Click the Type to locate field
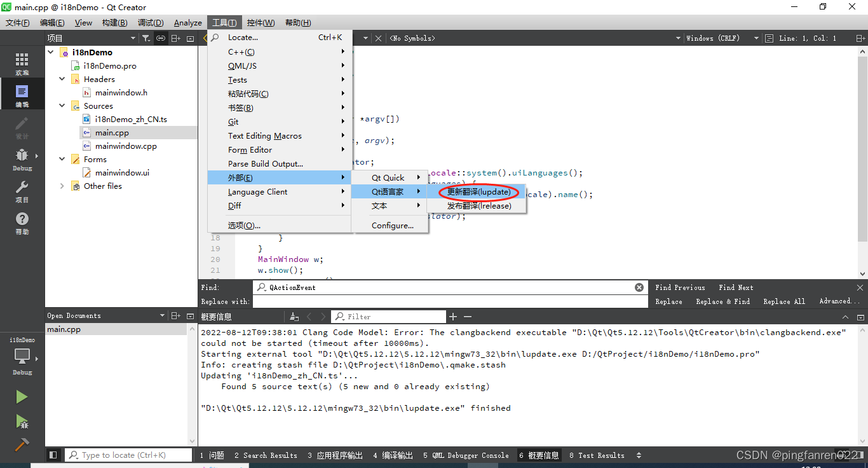868x468 pixels. (x=129, y=455)
